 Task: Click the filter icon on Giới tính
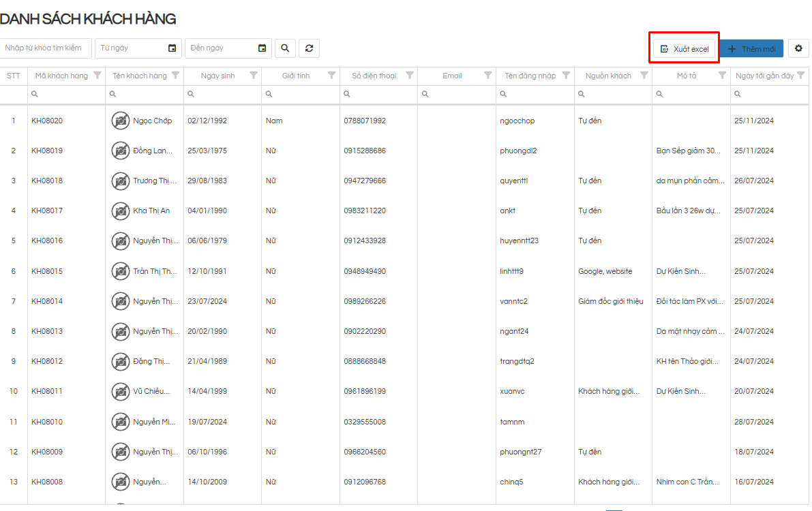[x=331, y=76]
